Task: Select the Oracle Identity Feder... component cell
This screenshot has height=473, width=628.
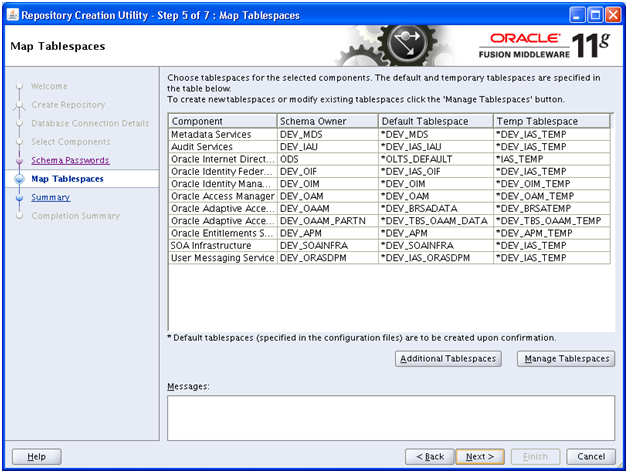Action: [x=223, y=172]
